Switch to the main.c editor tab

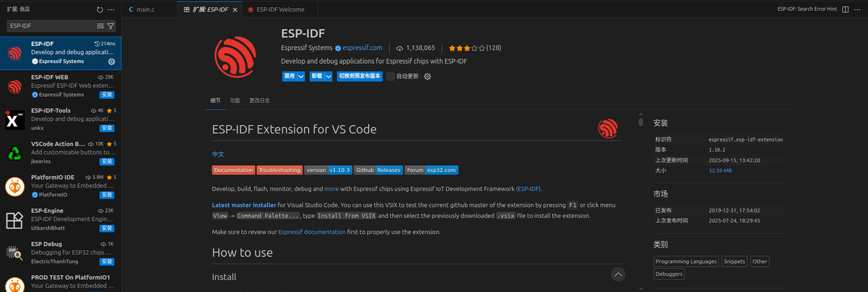click(149, 9)
